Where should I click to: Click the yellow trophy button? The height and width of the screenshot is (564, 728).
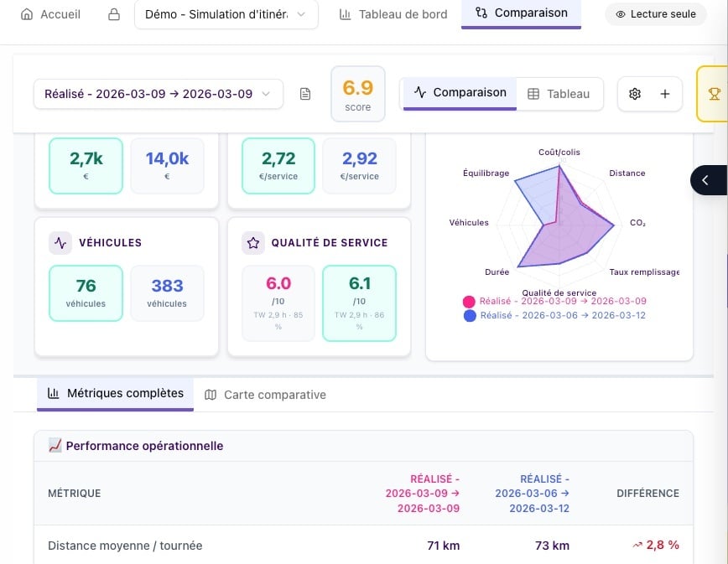[713, 94]
